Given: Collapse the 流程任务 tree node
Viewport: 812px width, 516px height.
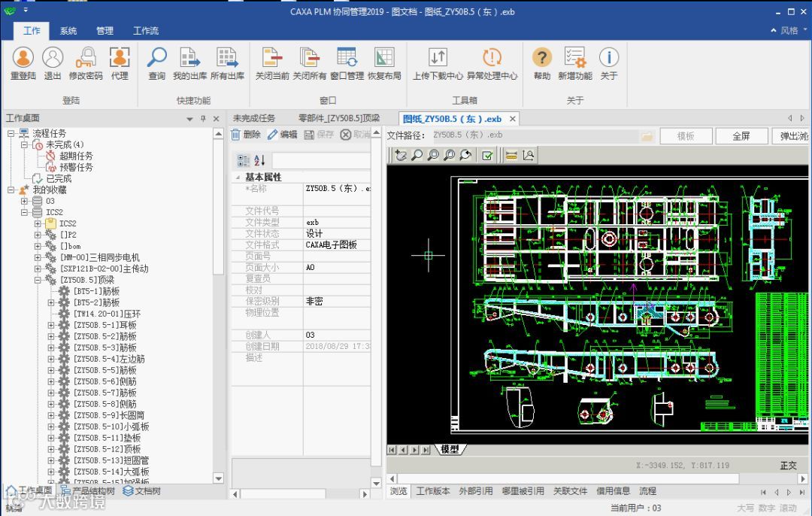Looking at the screenshot, I should (11, 133).
